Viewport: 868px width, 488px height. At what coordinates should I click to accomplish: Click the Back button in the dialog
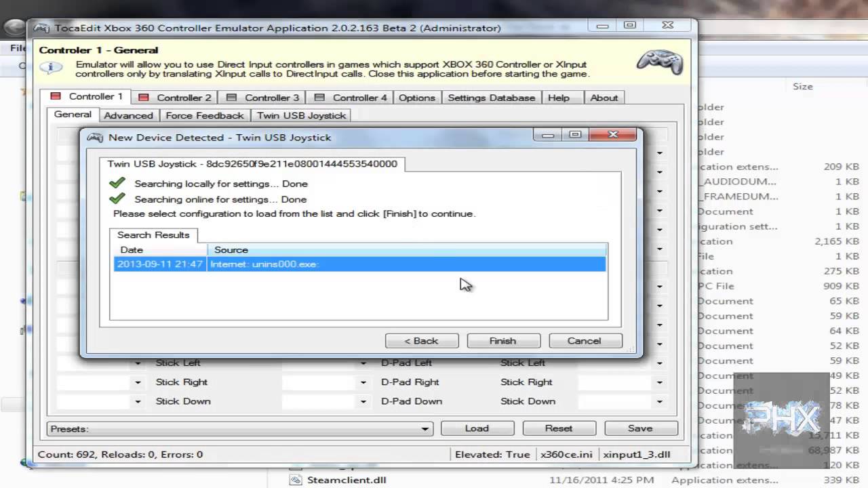tap(422, 341)
